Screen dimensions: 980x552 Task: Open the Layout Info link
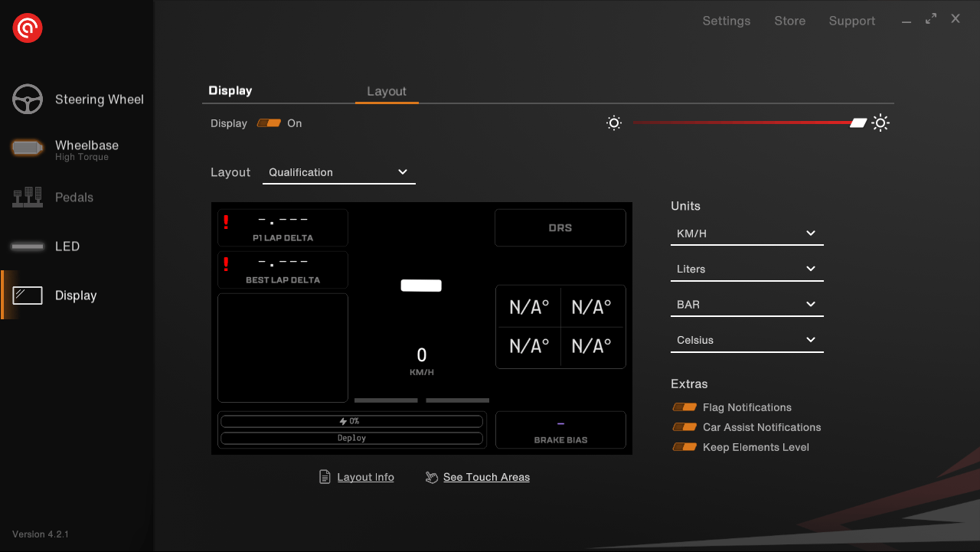click(365, 477)
